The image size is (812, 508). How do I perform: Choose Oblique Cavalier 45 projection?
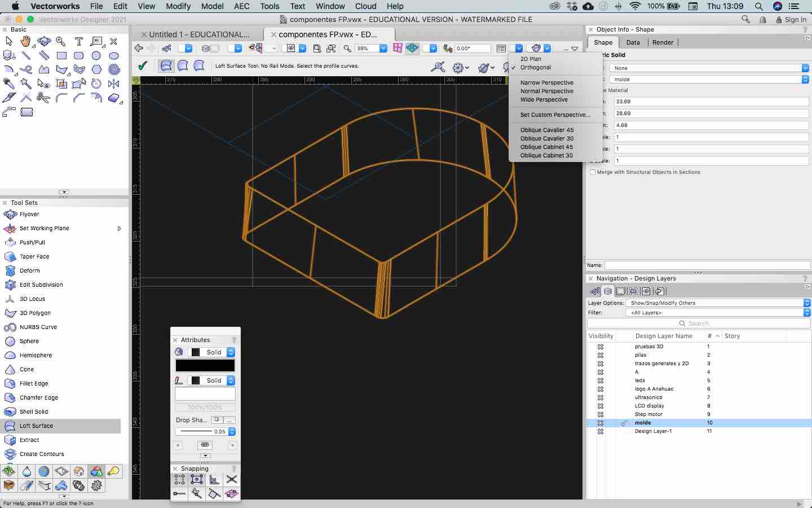click(547, 130)
